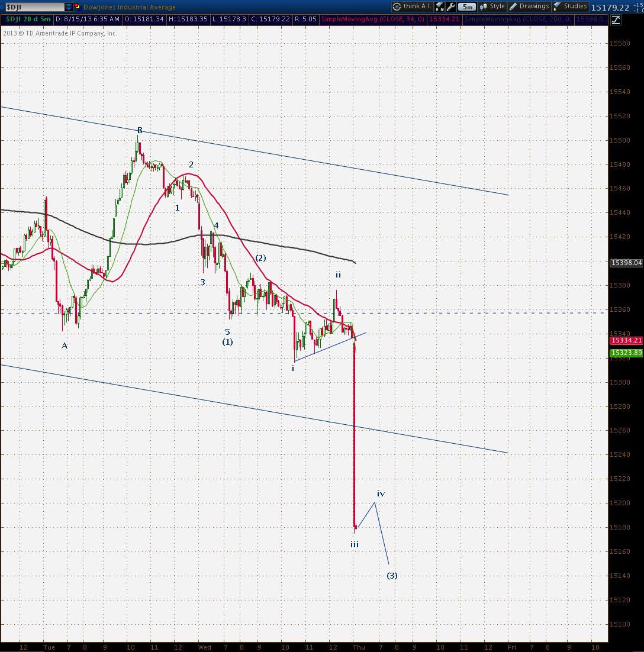
Task: Open the think A.I. button
Action: pyautogui.click(x=412, y=7)
